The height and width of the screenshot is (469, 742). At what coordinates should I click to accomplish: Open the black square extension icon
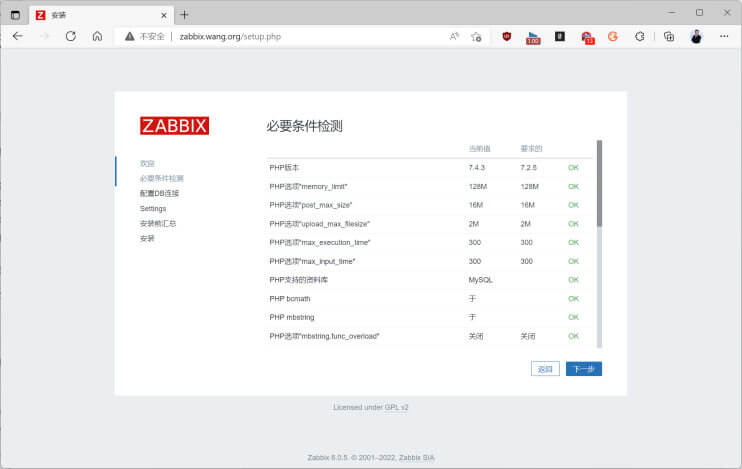[560, 36]
